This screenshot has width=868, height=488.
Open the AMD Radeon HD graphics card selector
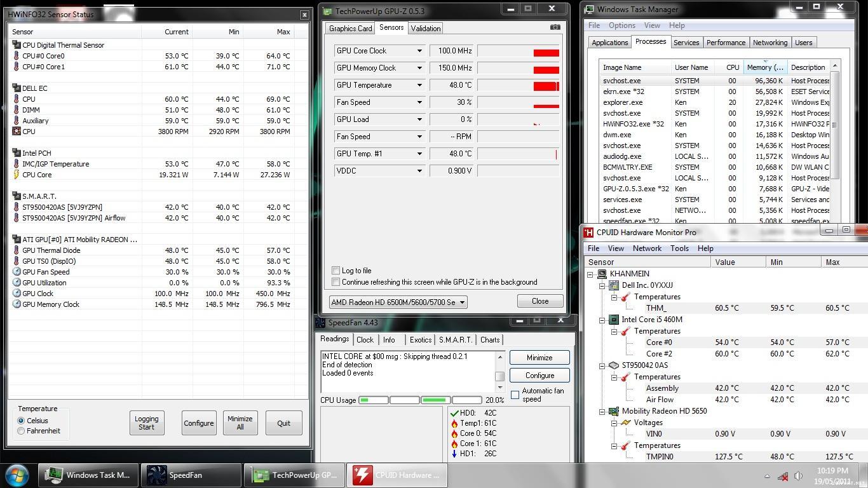click(398, 302)
